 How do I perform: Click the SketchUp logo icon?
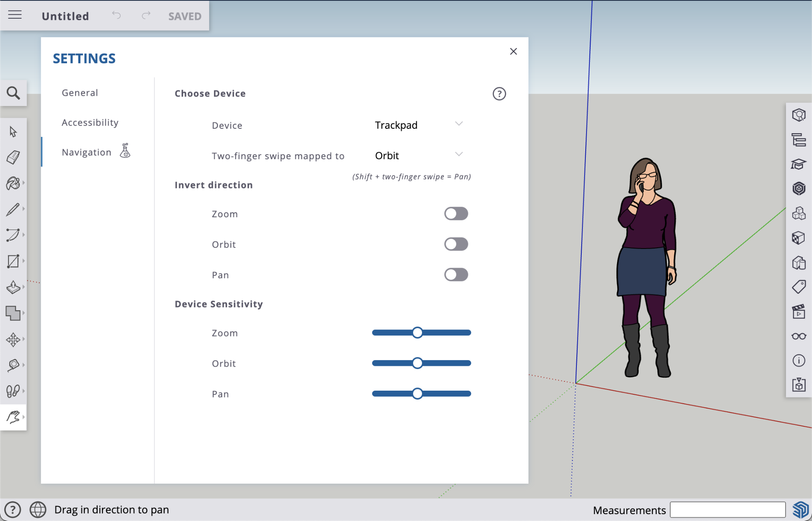801,510
